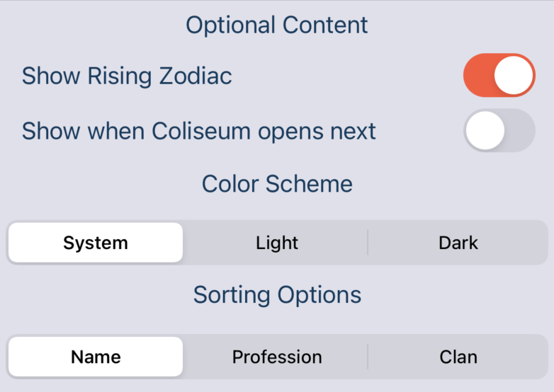Select Clan sorting option
This screenshot has height=392, width=554.
(458, 357)
